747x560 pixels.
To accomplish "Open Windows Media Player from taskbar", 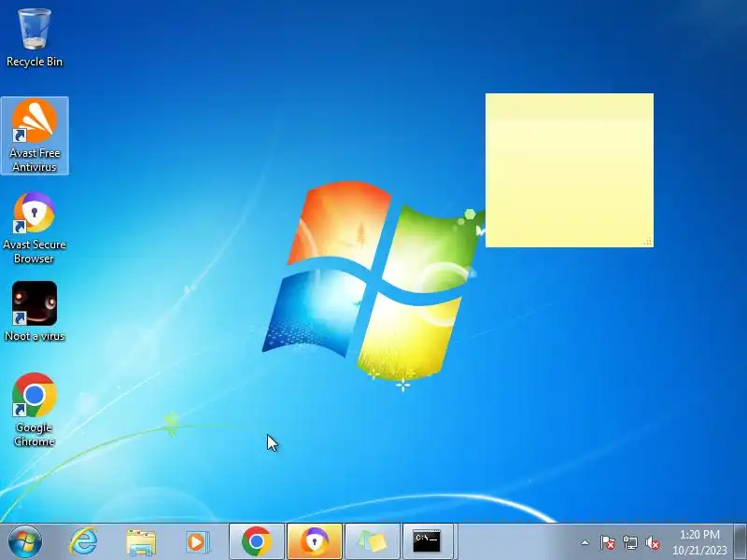I will click(197, 542).
